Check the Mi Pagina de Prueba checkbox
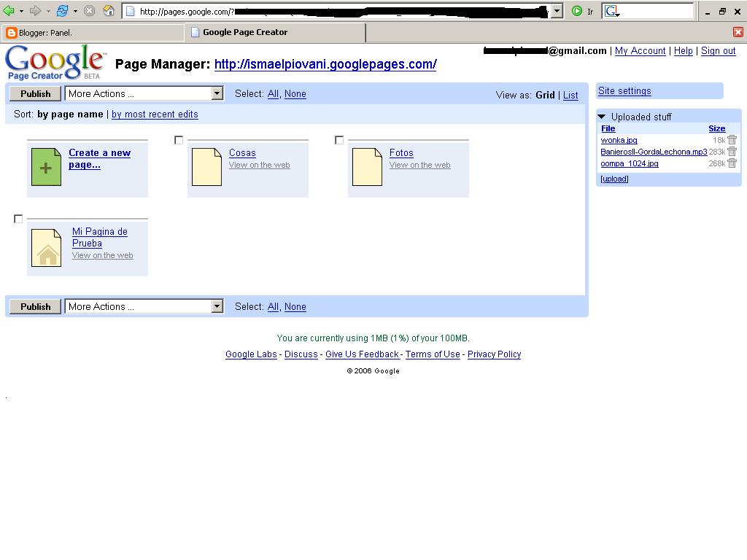This screenshot has width=747, height=560. [x=18, y=219]
